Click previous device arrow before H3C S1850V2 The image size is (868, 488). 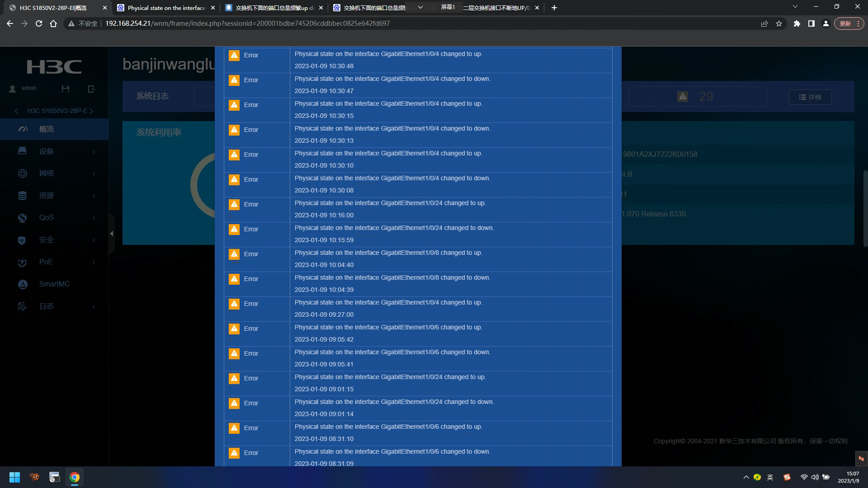tap(16, 111)
